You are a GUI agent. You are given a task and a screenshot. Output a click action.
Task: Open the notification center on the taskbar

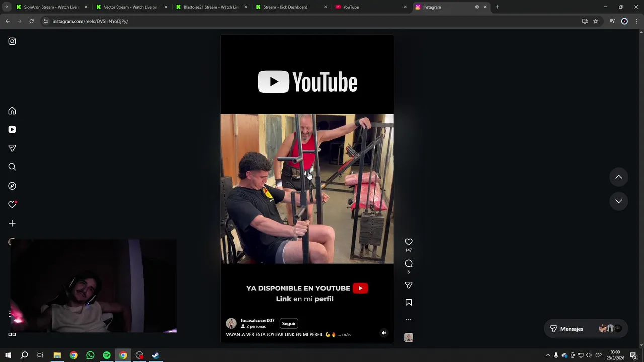point(633,355)
